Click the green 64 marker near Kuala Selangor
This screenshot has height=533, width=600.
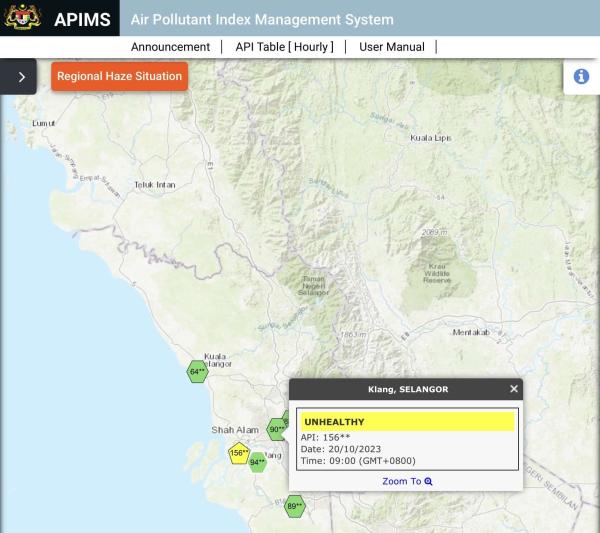[197, 372]
